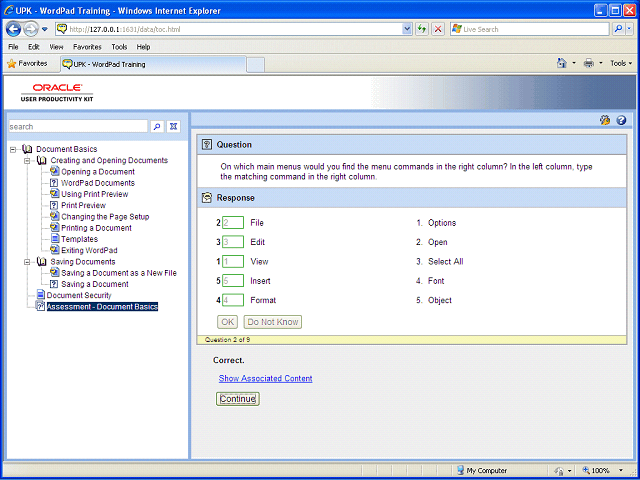Click the blue Help question mark icon
640x480 pixels.
tap(621, 120)
